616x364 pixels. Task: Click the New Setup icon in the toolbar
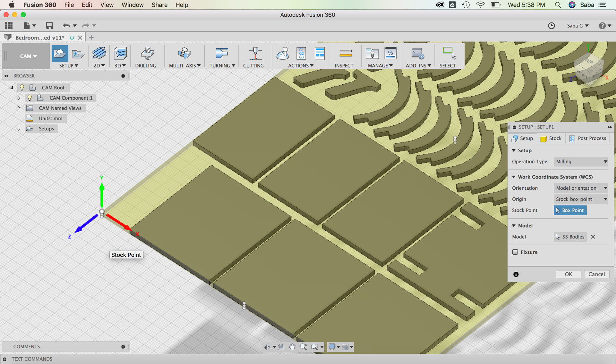click(60, 53)
